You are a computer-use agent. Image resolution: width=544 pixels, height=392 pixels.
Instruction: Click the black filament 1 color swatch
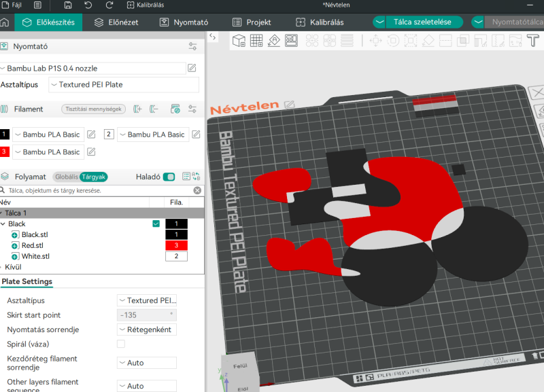point(5,134)
